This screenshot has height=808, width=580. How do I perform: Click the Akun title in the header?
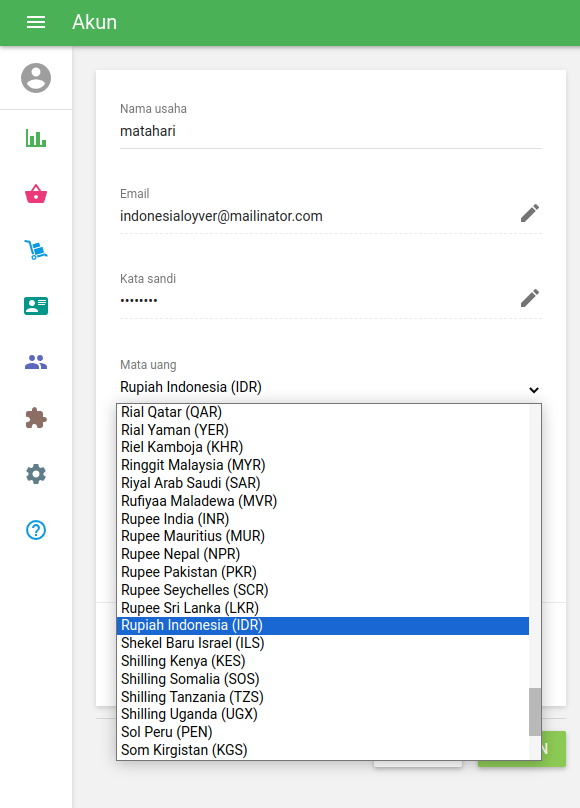click(x=95, y=22)
